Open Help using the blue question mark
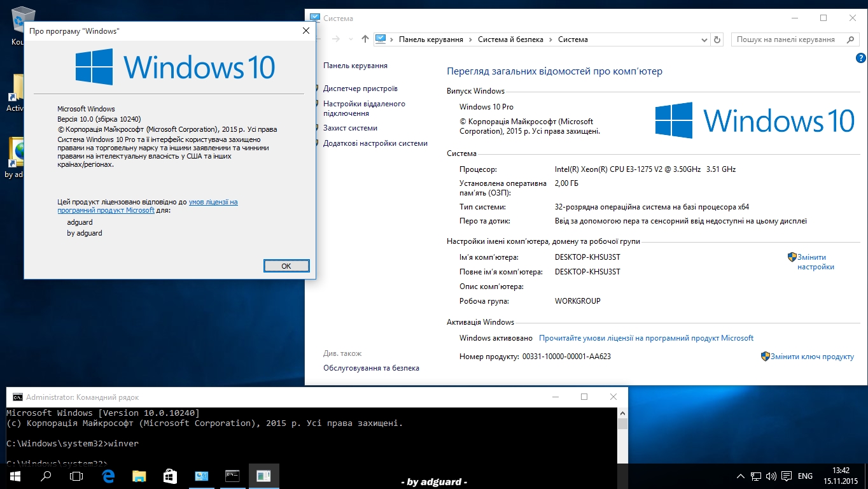868x489 pixels. point(861,58)
